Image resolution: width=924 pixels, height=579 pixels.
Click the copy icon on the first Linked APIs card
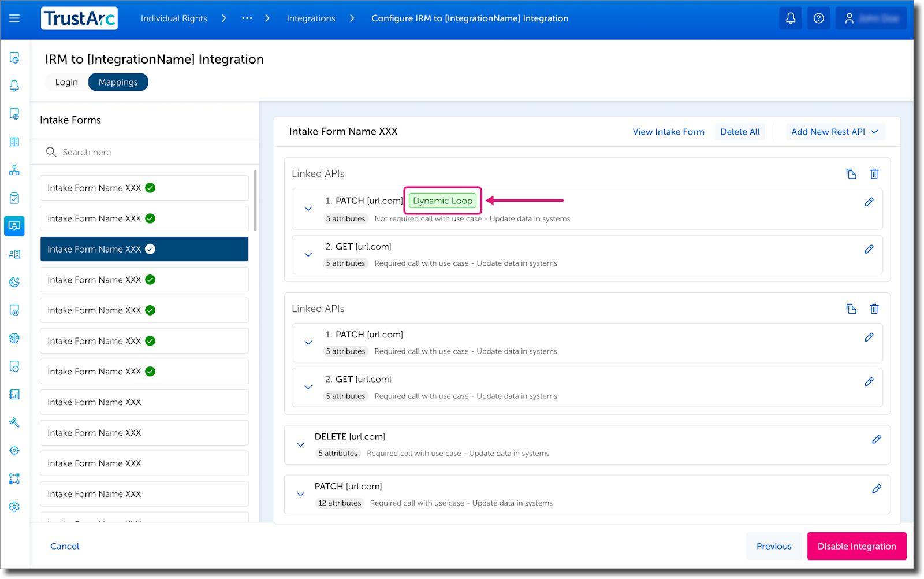pyautogui.click(x=851, y=173)
